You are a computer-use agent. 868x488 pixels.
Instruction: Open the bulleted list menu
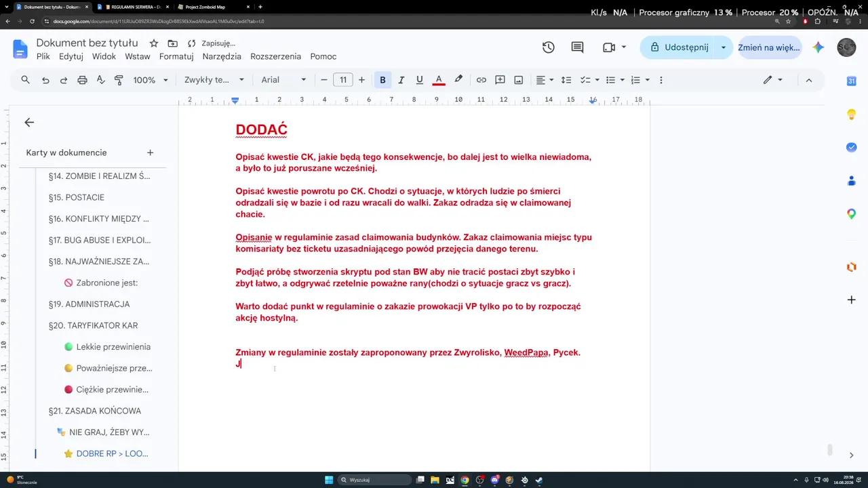pyautogui.click(x=614, y=80)
